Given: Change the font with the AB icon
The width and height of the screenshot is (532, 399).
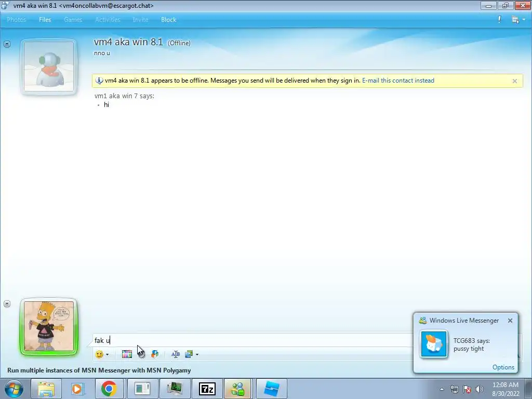Looking at the screenshot, I should (x=176, y=354).
